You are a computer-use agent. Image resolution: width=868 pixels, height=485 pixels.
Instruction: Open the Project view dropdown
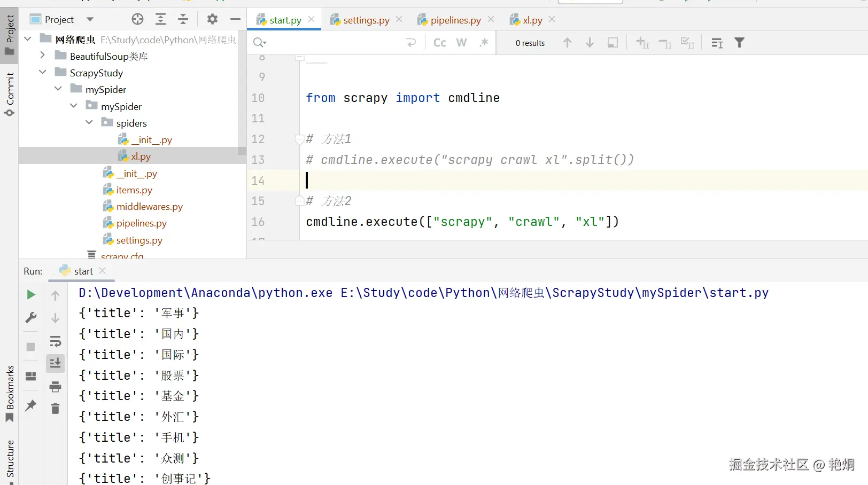[90, 20]
